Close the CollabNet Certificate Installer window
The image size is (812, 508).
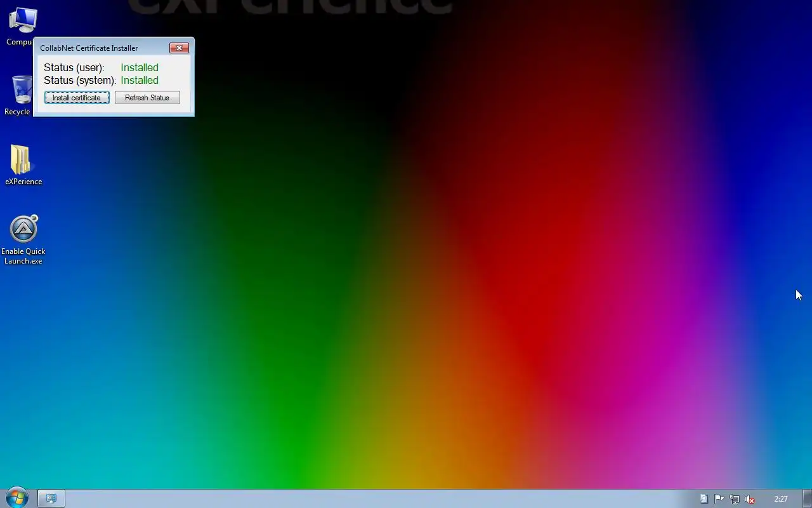click(179, 48)
